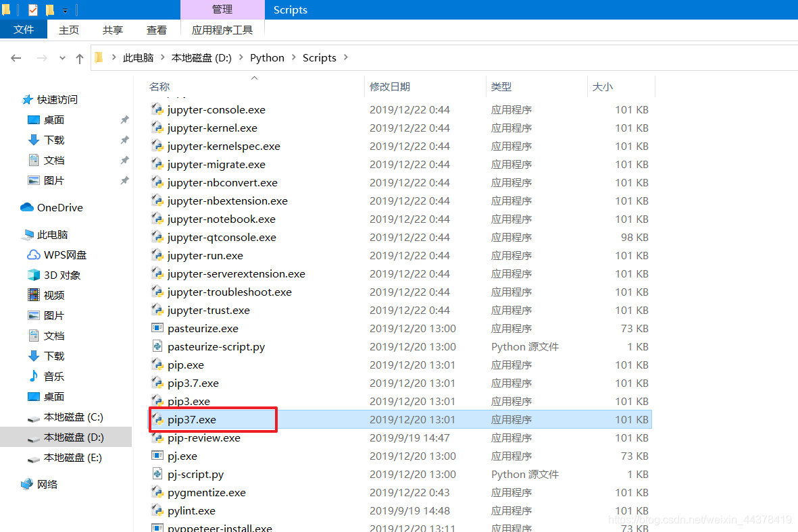Click the 网络 network icon
The height and width of the screenshot is (532, 798).
pos(27,483)
